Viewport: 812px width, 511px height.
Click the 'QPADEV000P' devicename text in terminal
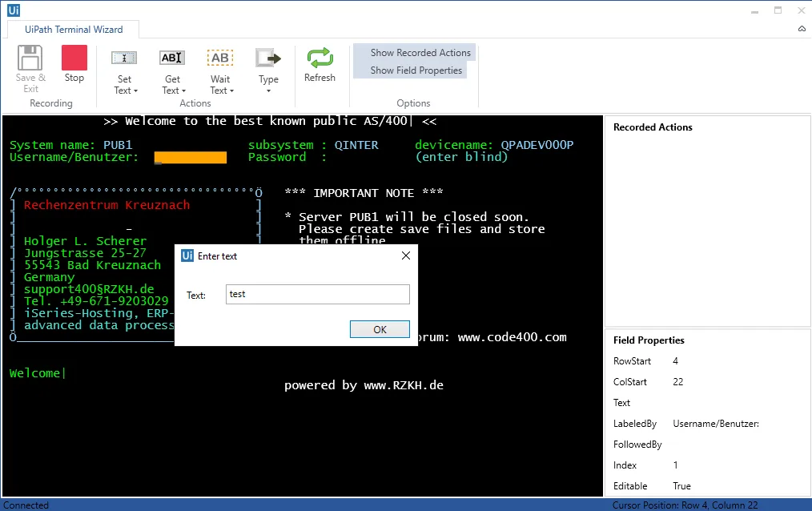point(537,145)
